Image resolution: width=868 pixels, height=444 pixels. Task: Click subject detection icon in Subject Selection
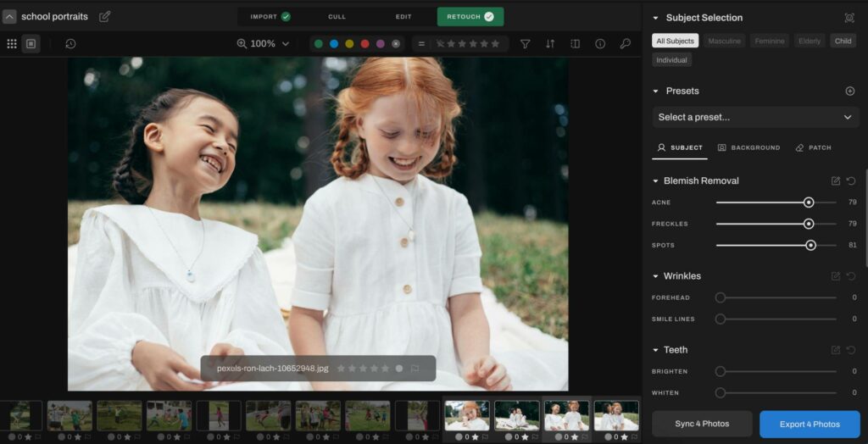[x=849, y=18]
